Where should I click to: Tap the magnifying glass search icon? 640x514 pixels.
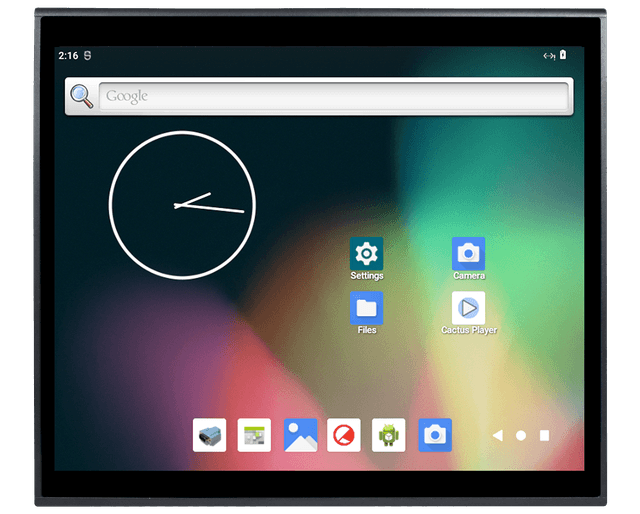[x=82, y=96]
